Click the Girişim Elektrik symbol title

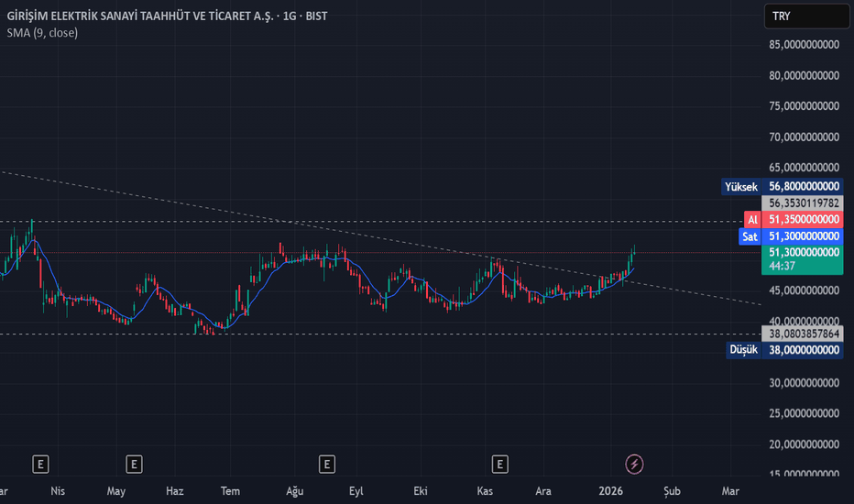[x=167, y=16]
